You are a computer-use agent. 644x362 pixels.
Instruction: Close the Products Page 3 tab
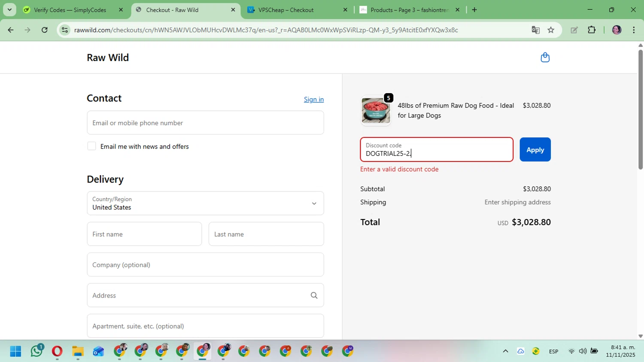(457, 9)
